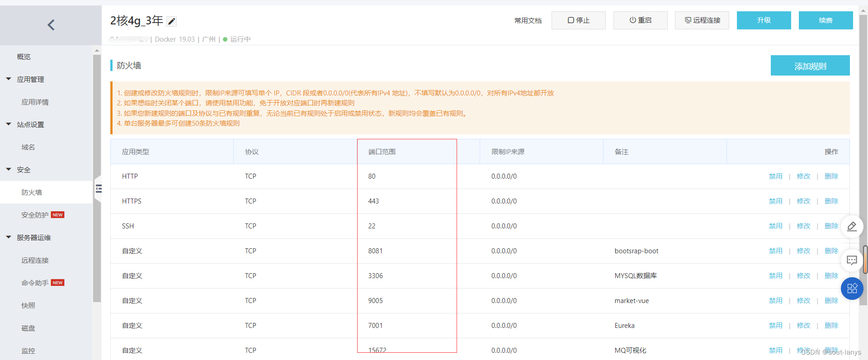
Task: Select port 3306 cell
Action: pos(375,276)
